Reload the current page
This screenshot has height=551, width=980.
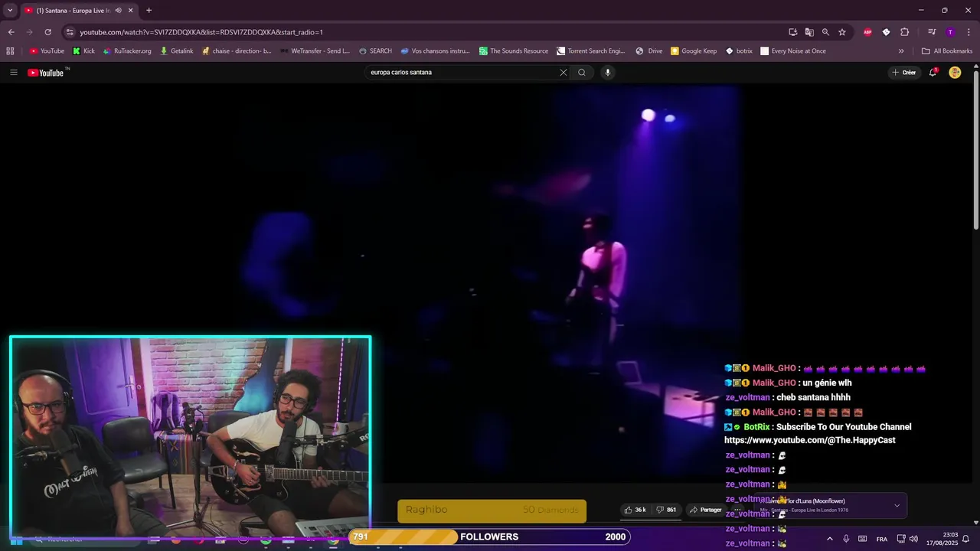tap(47, 32)
